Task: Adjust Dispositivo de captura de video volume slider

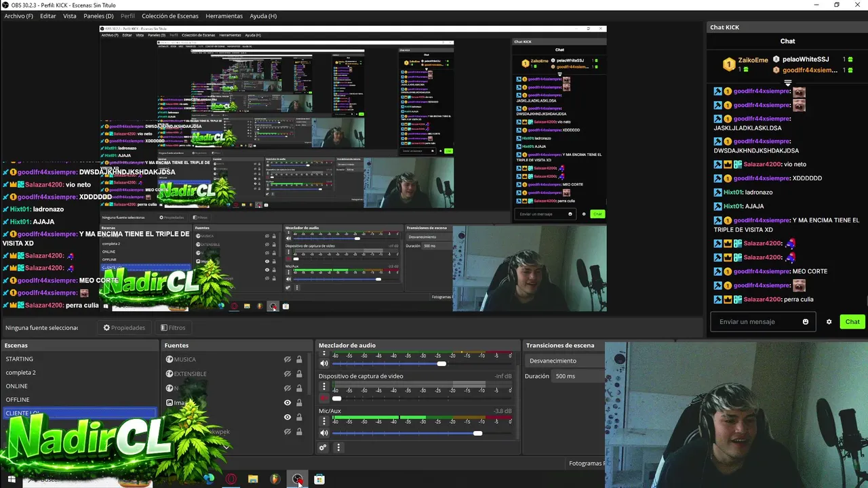Action: tap(336, 398)
